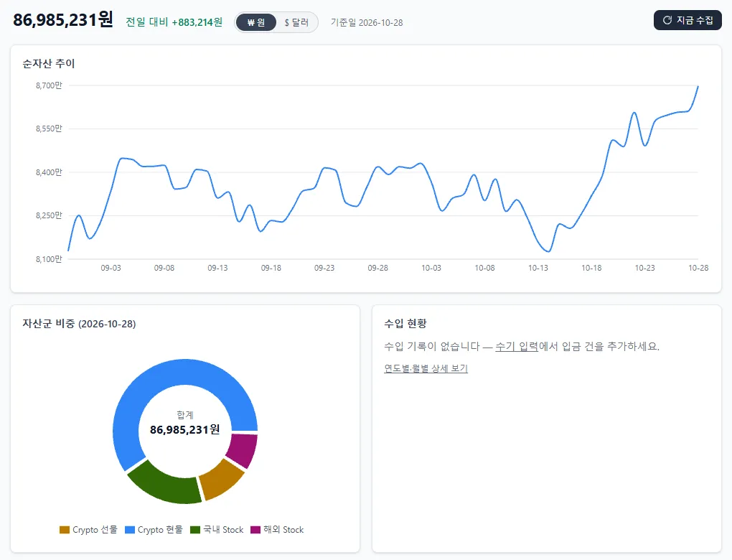Click the 전일 대비 +883,214원 change text
732x560 pixels.
point(174,22)
